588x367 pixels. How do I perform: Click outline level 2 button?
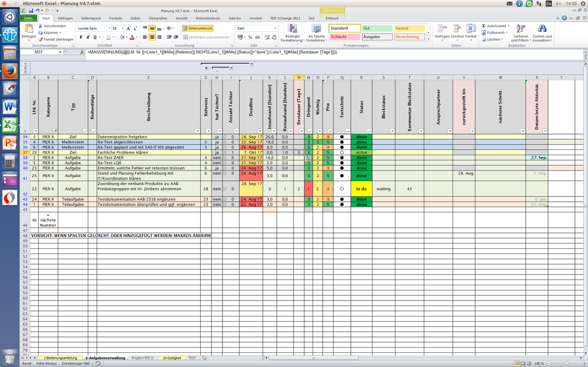25,68
